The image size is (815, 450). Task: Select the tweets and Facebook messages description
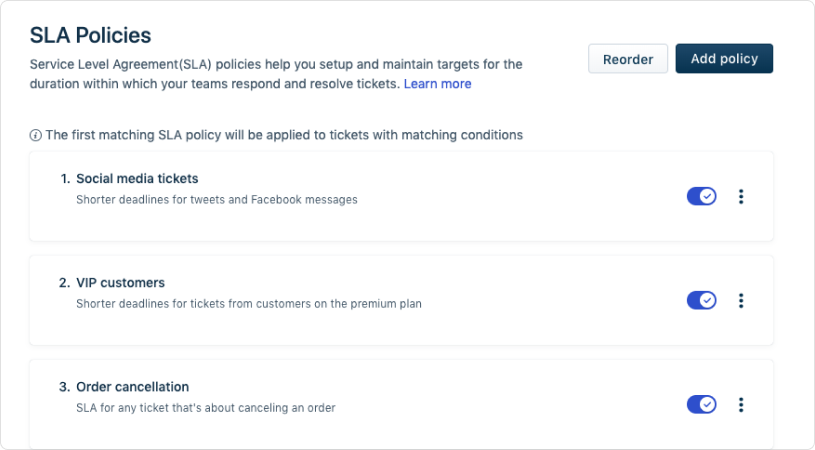[x=217, y=200]
